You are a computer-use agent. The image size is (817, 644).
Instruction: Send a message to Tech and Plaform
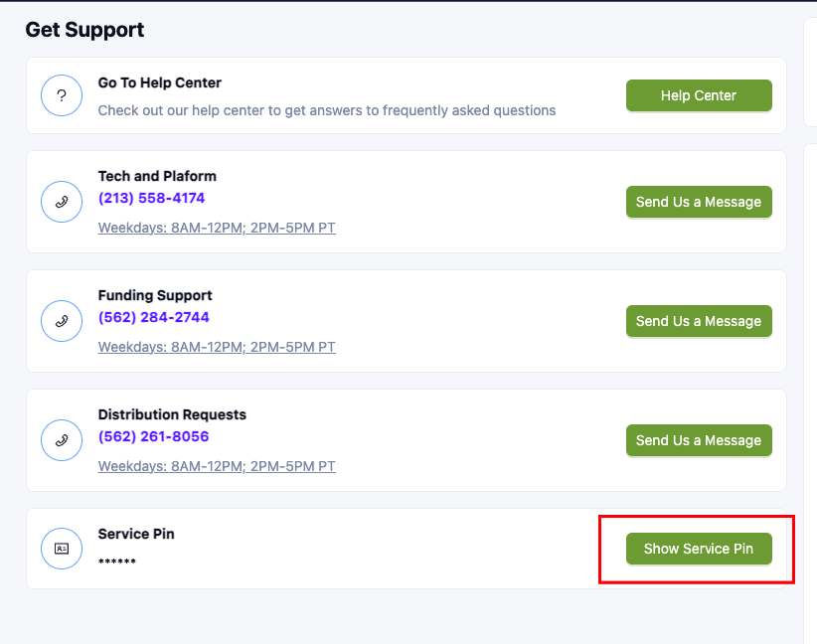[699, 202]
